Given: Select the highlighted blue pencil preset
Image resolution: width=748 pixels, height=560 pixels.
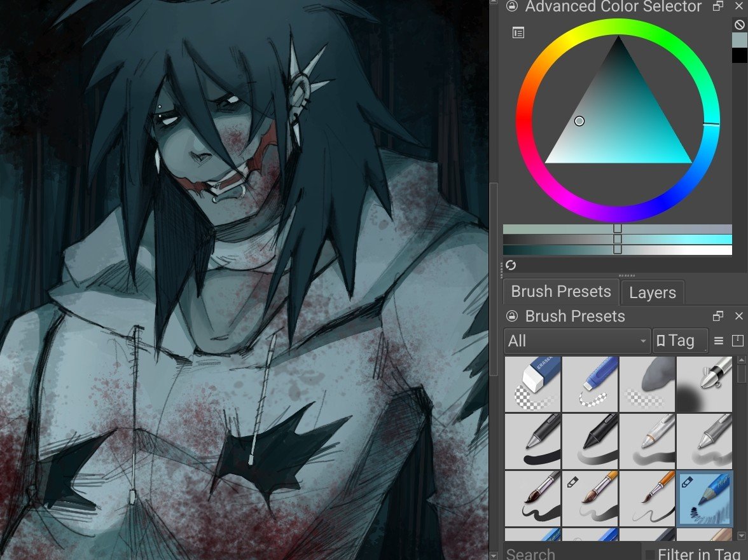Looking at the screenshot, I should (704, 498).
